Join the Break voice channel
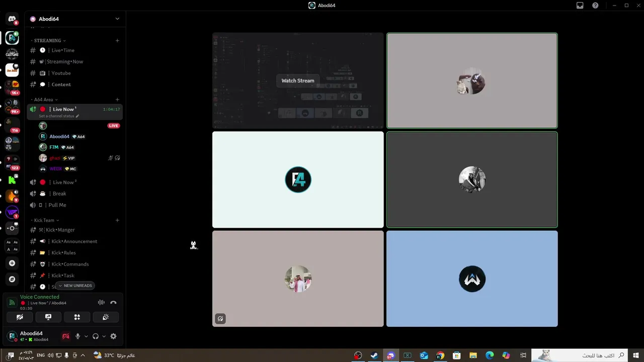Screen dimensions: 644x362 (x=75, y=194)
